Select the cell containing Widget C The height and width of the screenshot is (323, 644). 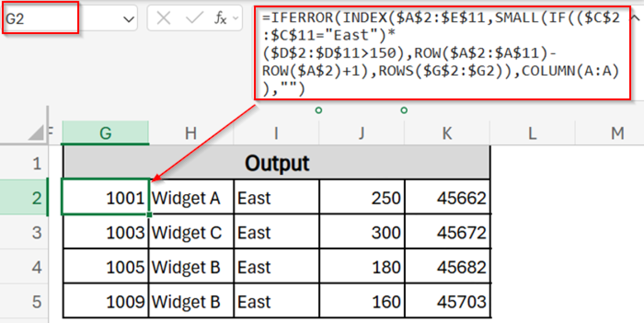click(x=191, y=232)
